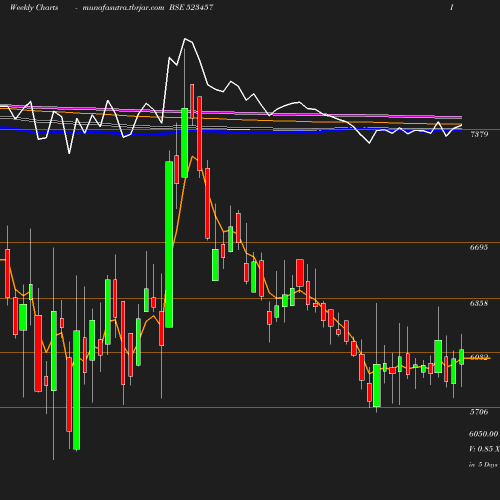The width and height of the screenshot is (500, 500).
Task: Click the 'in 5 Days' text
Action: coord(483,464)
